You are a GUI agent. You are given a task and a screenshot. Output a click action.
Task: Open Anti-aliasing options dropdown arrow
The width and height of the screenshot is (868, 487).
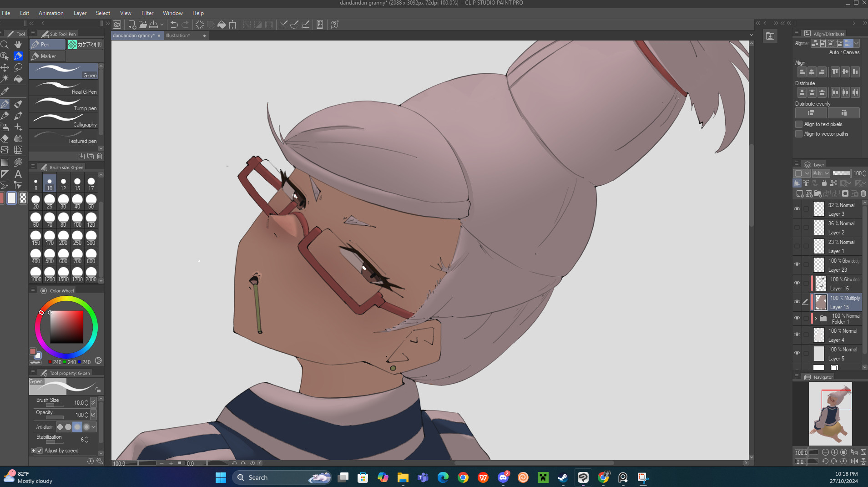click(x=93, y=427)
